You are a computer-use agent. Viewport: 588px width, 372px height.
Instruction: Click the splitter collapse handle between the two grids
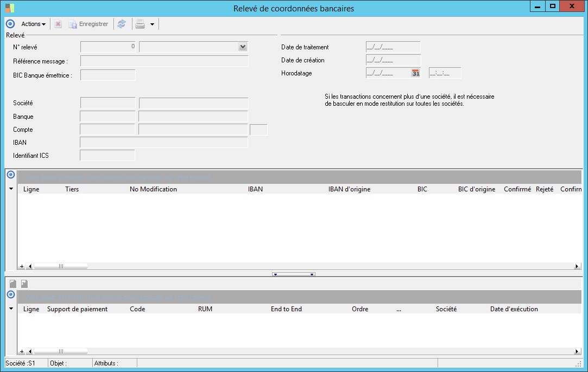294,274
